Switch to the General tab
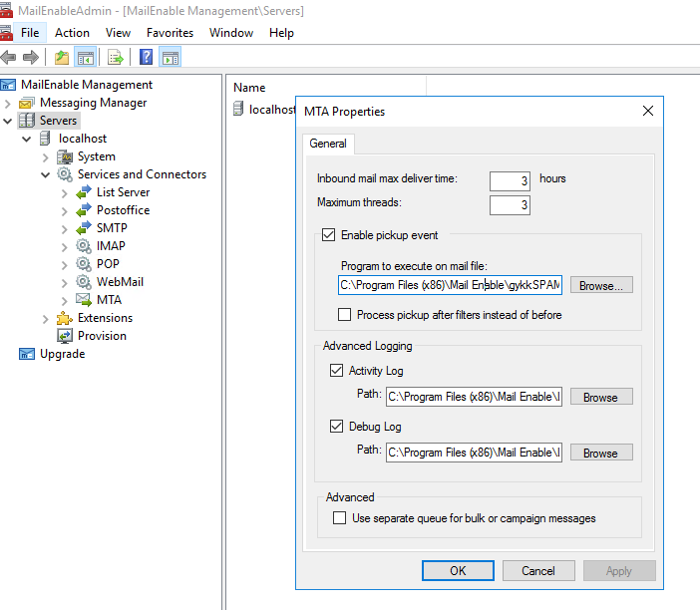Image resolution: width=700 pixels, height=610 pixels. [x=328, y=144]
